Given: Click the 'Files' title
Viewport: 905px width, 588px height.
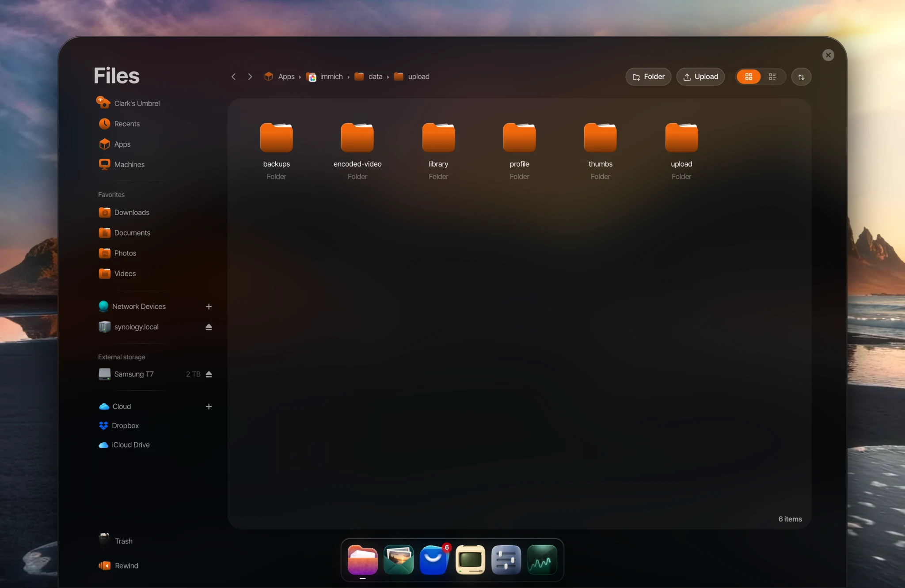Looking at the screenshot, I should (x=117, y=76).
